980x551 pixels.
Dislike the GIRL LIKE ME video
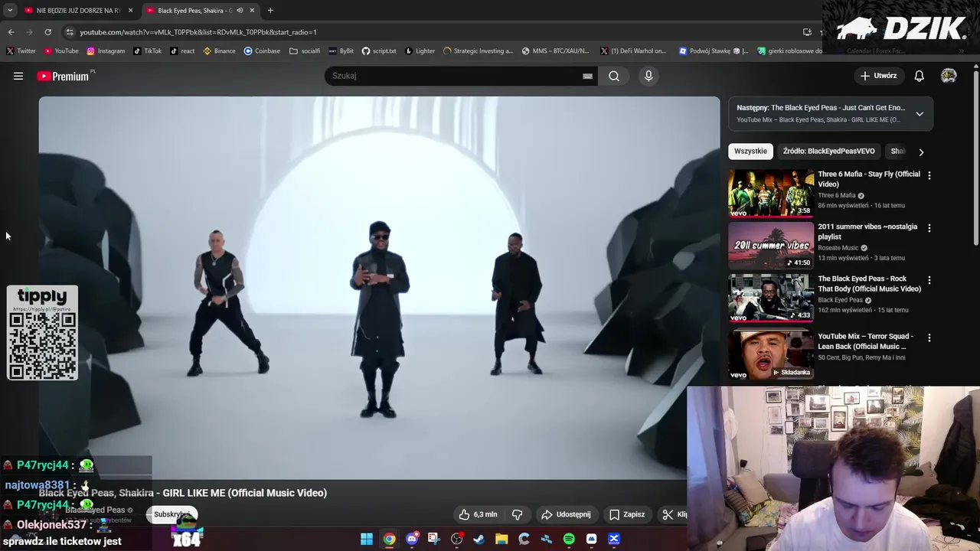pyautogui.click(x=517, y=514)
